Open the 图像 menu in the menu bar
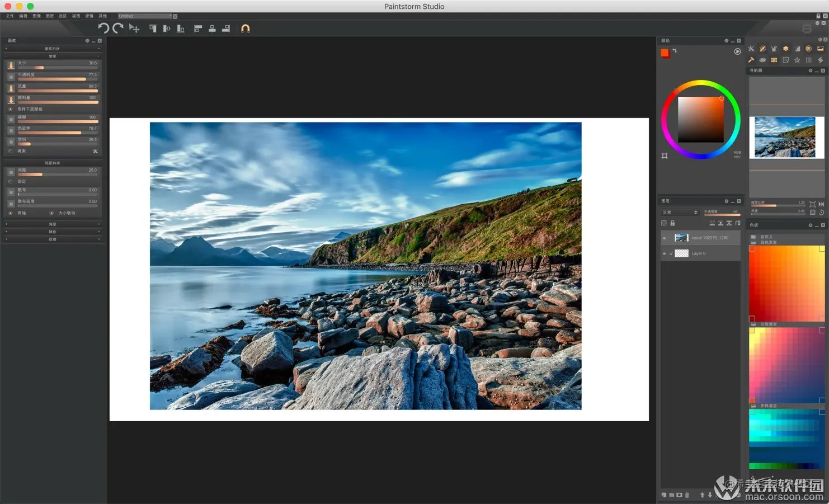 tap(36, 16)
